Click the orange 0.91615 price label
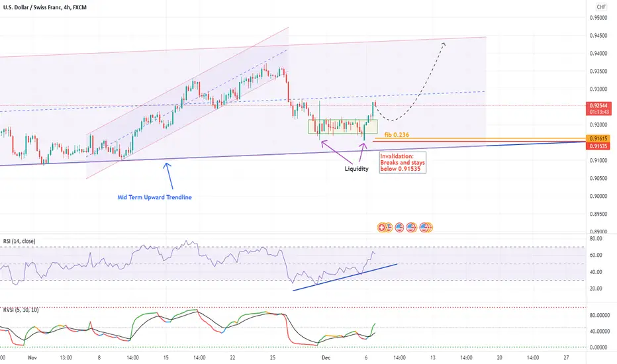Image resolution: width=617 pixels, height=364 pixels. [598, 138]
